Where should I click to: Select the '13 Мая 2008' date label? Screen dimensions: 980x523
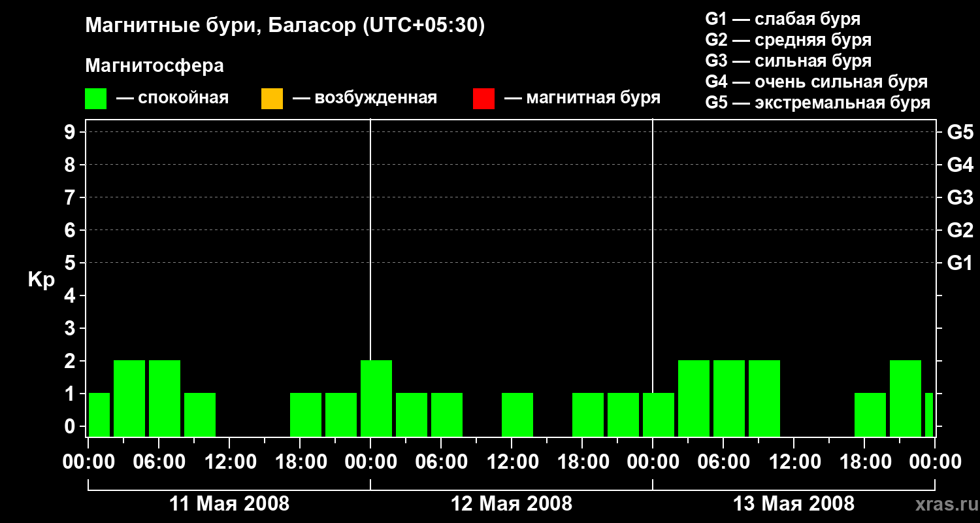click(794, 504)
